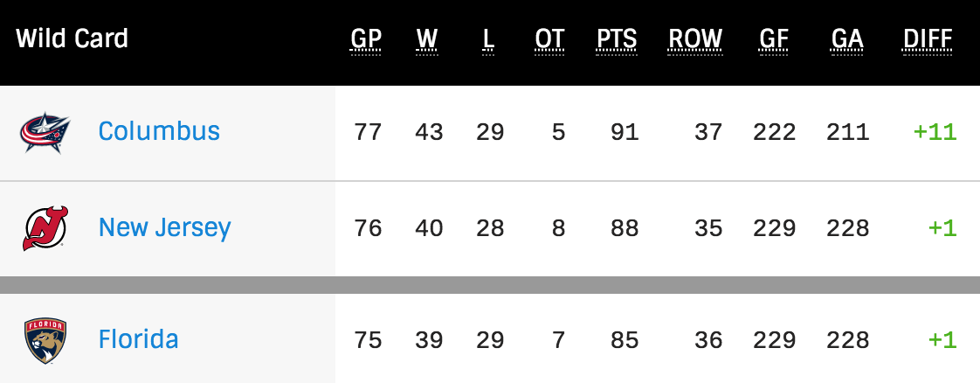Click the Florida Panthers logo
The width and height of the screenshot is (980, 383).
pos(45,339)
